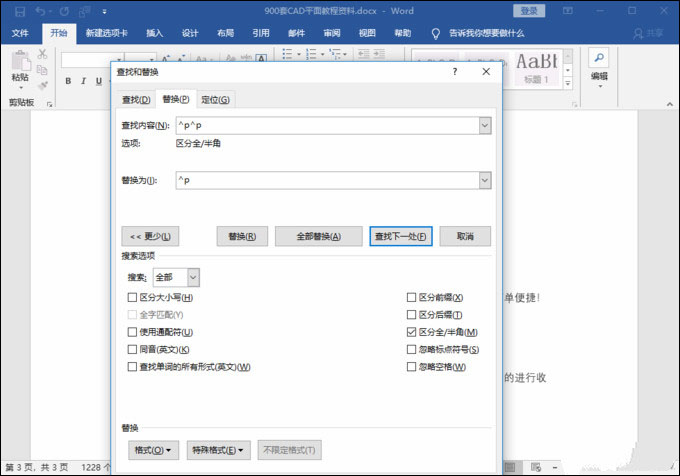The width and height of the screenshot is (680, 476).
Task: Click the decrease indent icon
Action: point(364,54)
